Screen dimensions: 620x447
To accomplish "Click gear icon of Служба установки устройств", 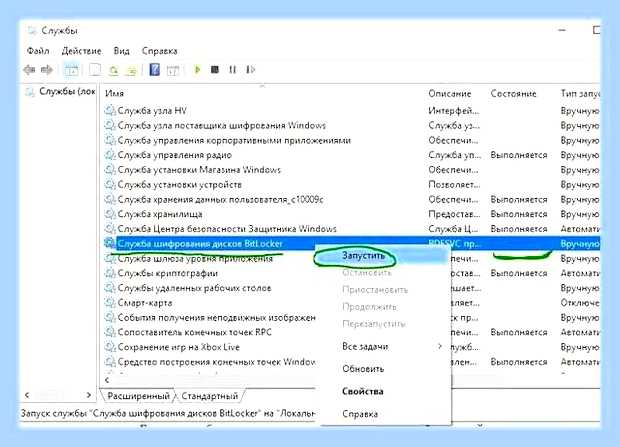I will tap(110, 185).
